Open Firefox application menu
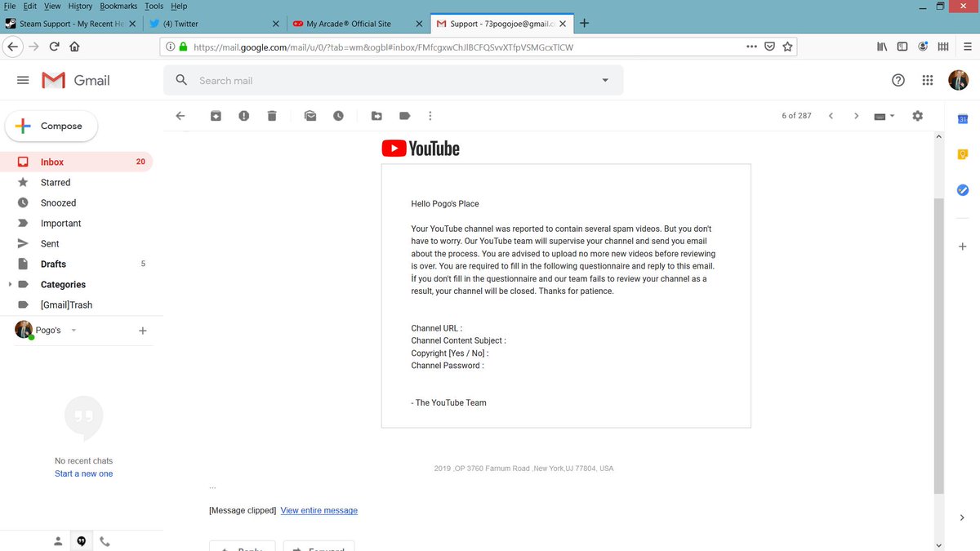980x551 pixels. tap(966, 47)
